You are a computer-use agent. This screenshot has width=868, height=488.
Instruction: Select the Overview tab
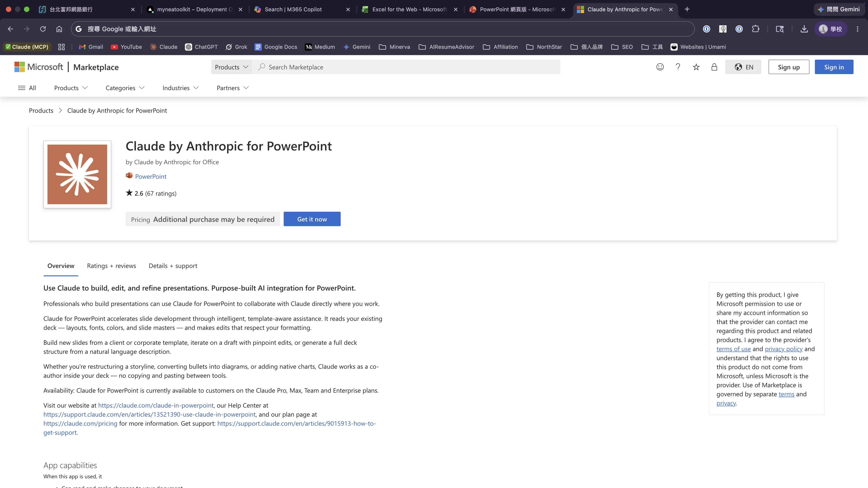coord(61,266)
